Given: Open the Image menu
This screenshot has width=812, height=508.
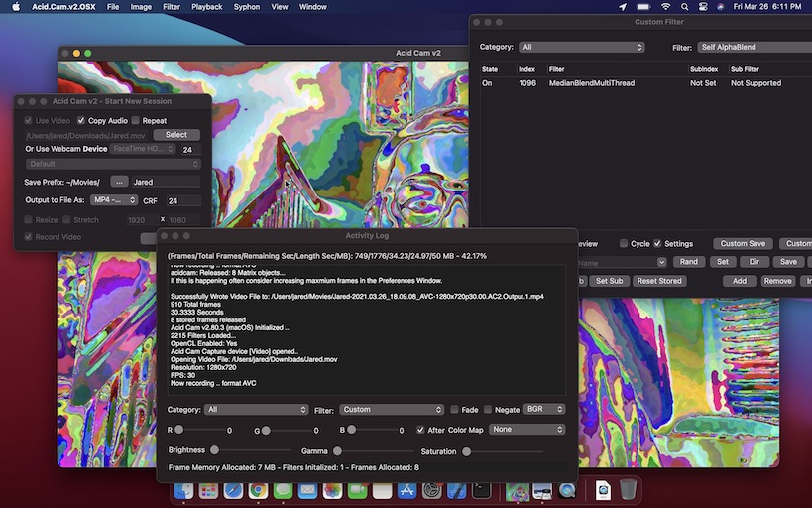Looking at the screenshot, I should tap(141, 7).
